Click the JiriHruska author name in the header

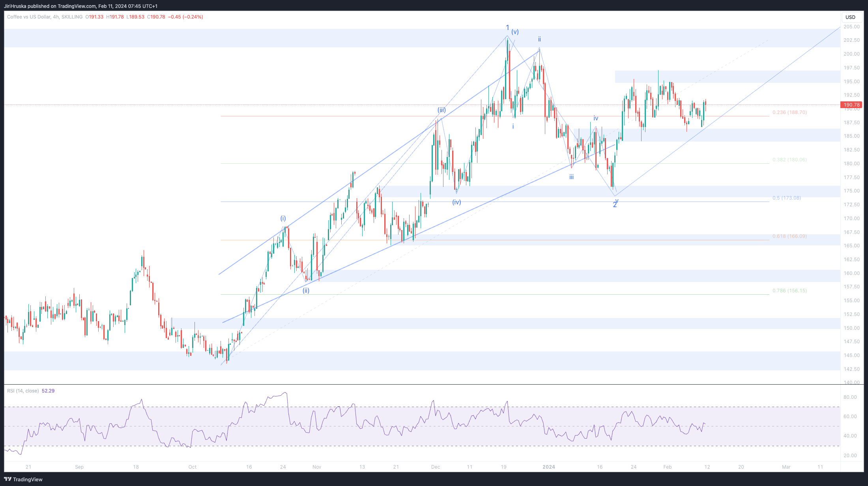(x=15, y=6)
